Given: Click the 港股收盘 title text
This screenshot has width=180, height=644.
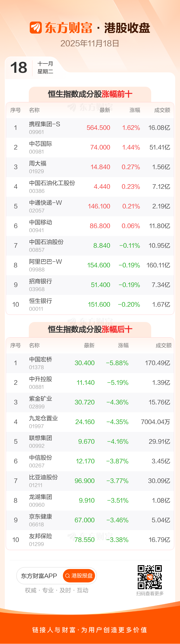Looking at the screenshot, I should (x=127, y=28).
